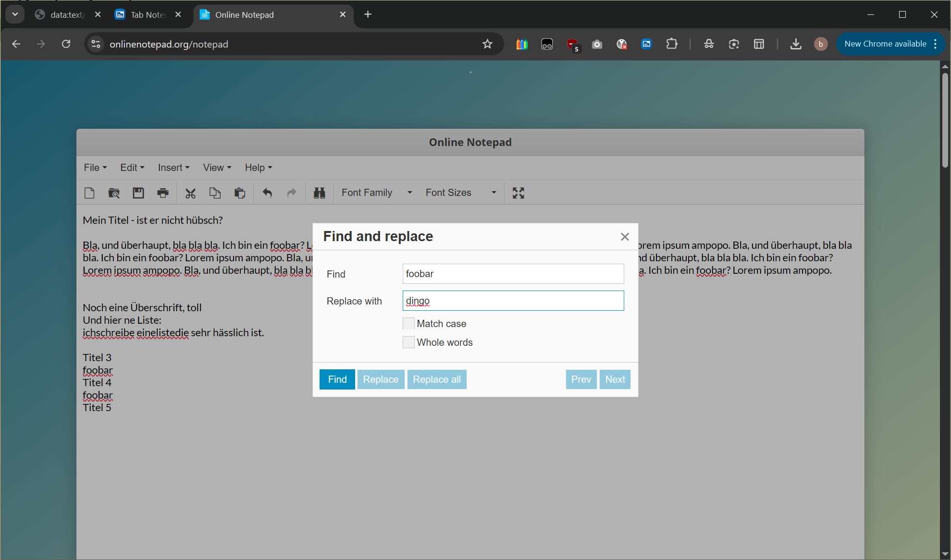Viewport: 951px width, 560px height.
Task: Open the Insert menu
Action: click(173, 168)
